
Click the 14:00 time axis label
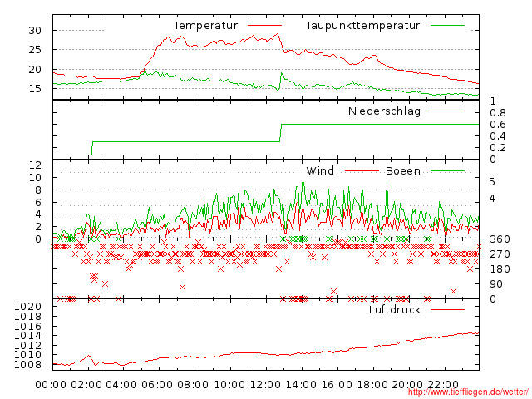point(301,385)
